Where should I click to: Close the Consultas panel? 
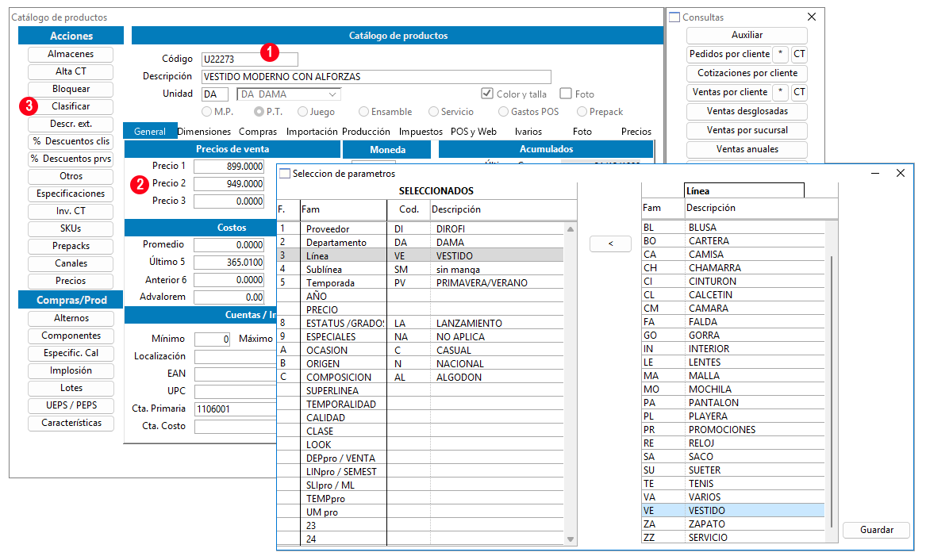tap(812, 17)
